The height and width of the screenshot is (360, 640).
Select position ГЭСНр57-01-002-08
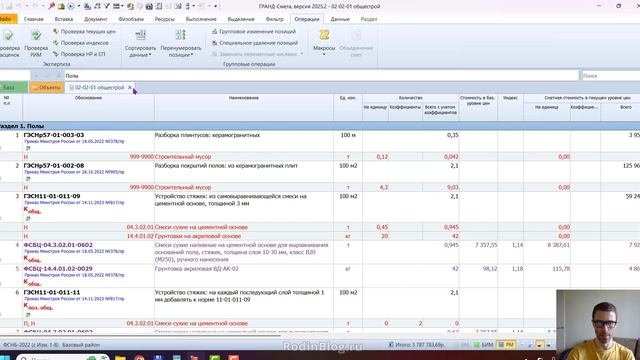[x=54, y=166]
